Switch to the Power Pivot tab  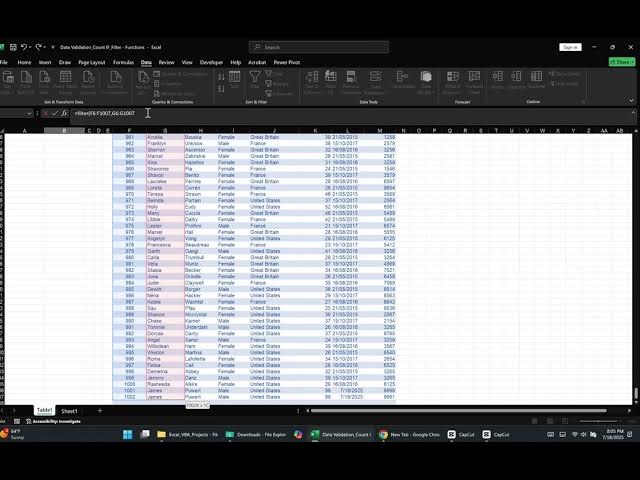click(287, 62)
